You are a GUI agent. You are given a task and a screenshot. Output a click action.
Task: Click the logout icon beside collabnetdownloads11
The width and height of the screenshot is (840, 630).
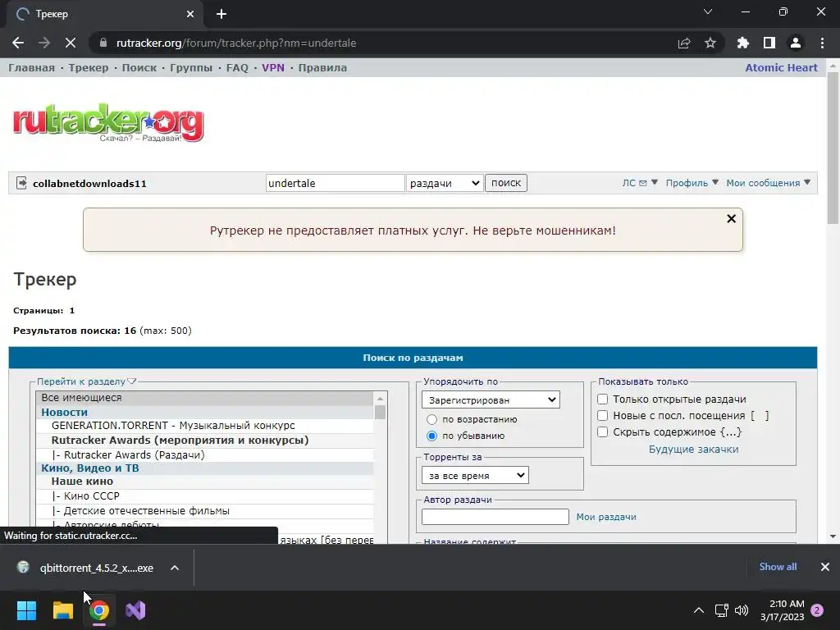click(x=21, y=183)
